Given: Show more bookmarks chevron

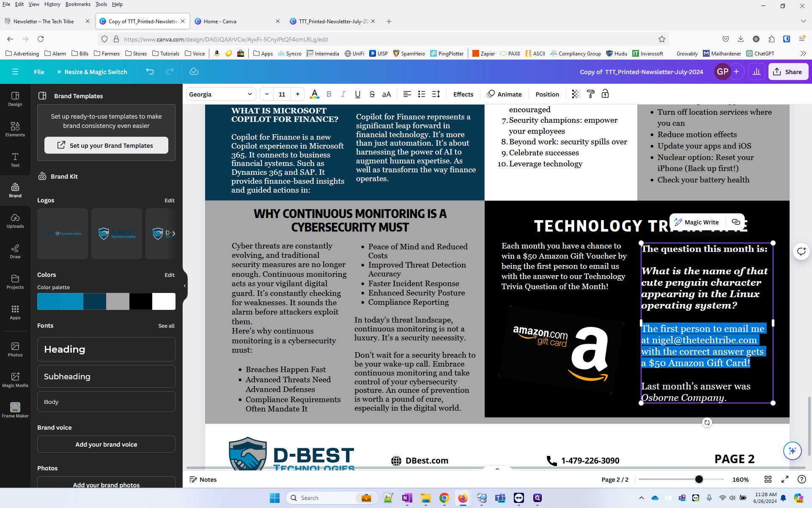Looking at the screenshot, I should (803, 53).
